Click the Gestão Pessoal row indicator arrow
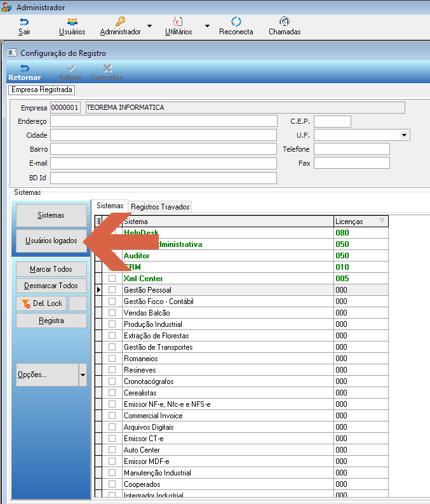Image resolution: width=430 pixels, height=504 pixels. tap(98, 289)
